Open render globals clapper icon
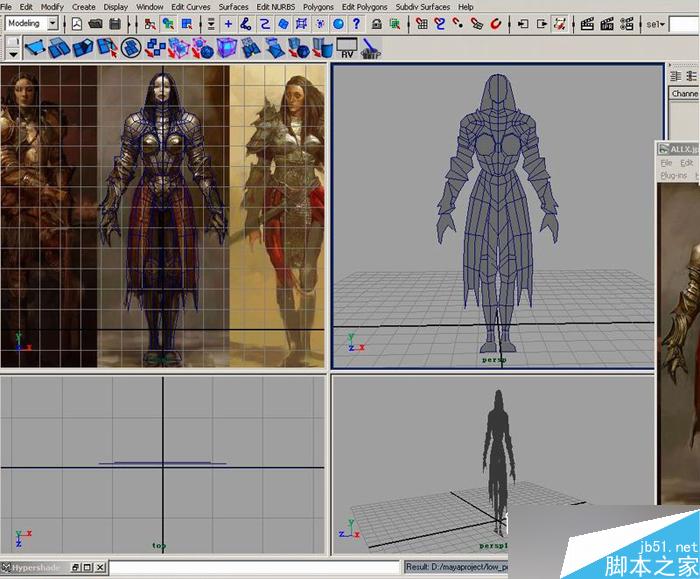Viewport: 700px width, 579px height. click(626, 24)
